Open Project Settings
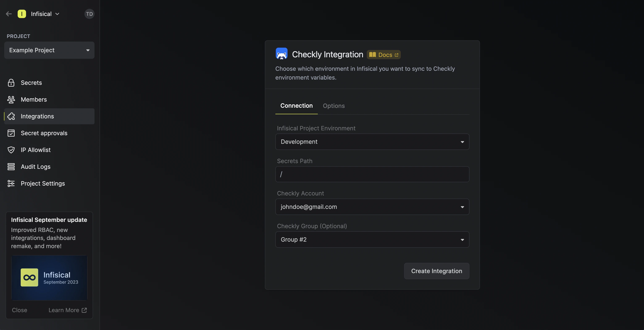This screenshot has width=644, height=330. pos(49,183)
